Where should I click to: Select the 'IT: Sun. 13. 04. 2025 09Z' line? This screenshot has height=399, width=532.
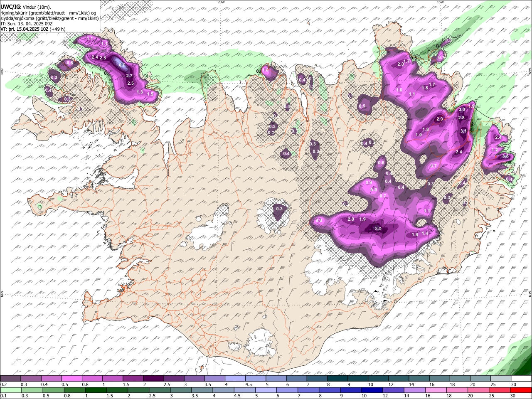[x=27, y=24]
